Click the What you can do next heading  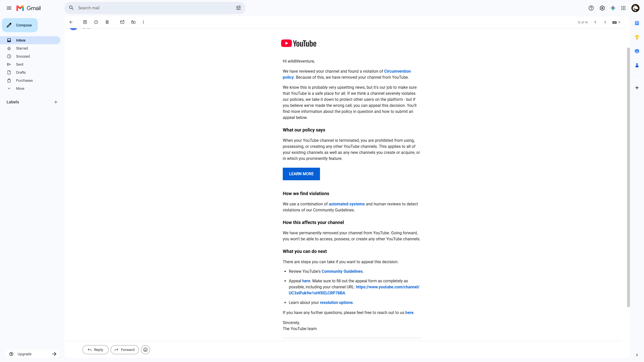[x=305, y=251]
